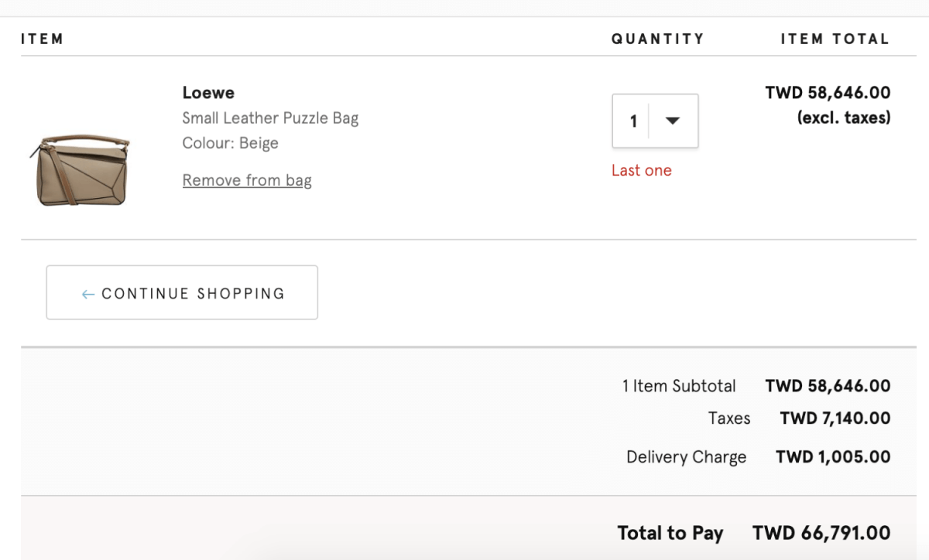
Task: Click the Total to Pay label
Action: click(670, 533)
